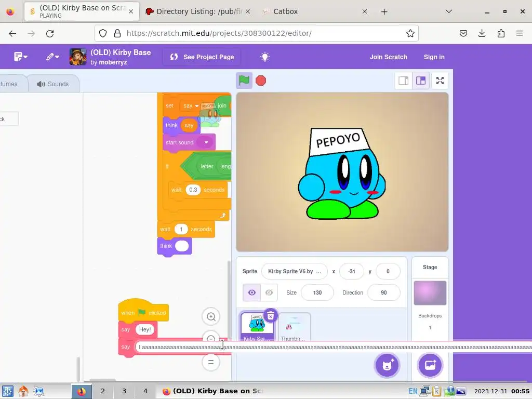Select the Stage backdrop thumbnail
Screen dimensions: 532x399
[430, 293]
